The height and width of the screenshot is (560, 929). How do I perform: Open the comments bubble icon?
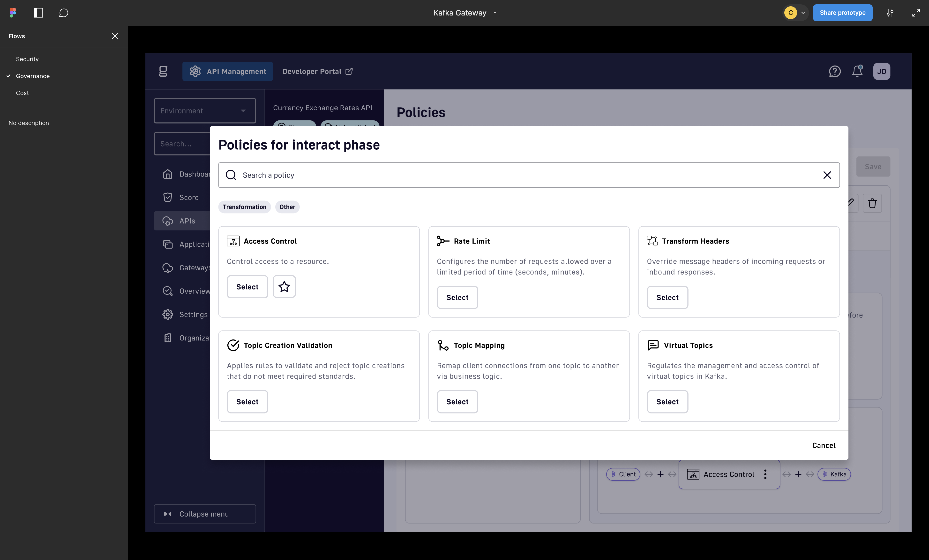tap(63, 13)
